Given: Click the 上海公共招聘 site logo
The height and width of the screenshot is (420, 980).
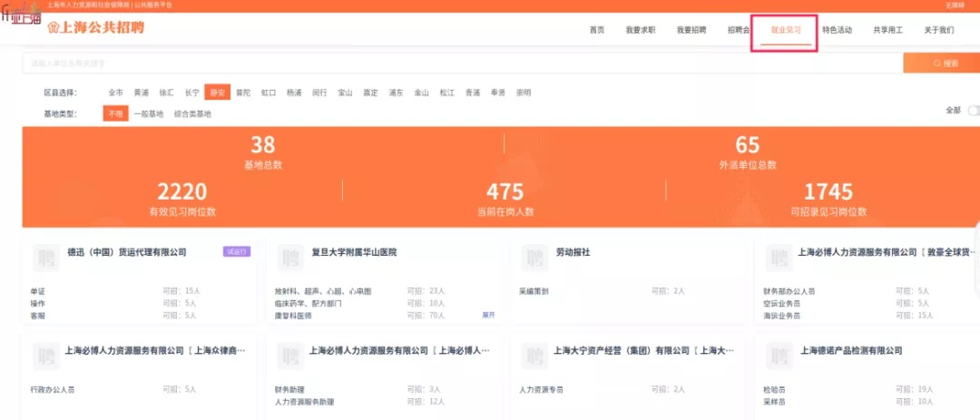Looking at the screenshot, I should (95, 28).
